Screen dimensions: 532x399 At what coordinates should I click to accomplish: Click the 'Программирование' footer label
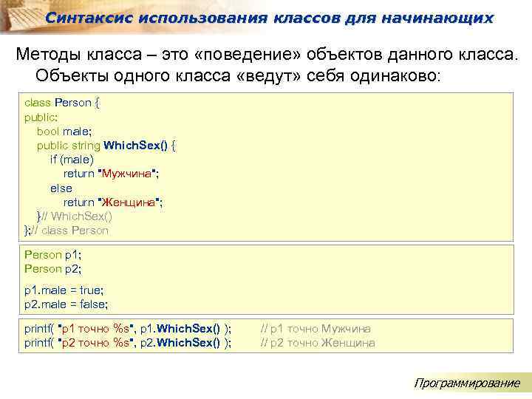[x=467, y=383]
